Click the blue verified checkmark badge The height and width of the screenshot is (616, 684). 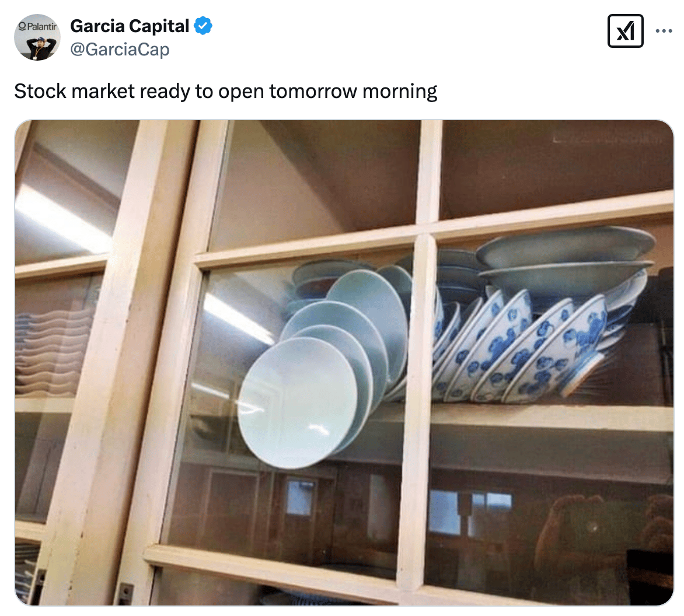203,26
